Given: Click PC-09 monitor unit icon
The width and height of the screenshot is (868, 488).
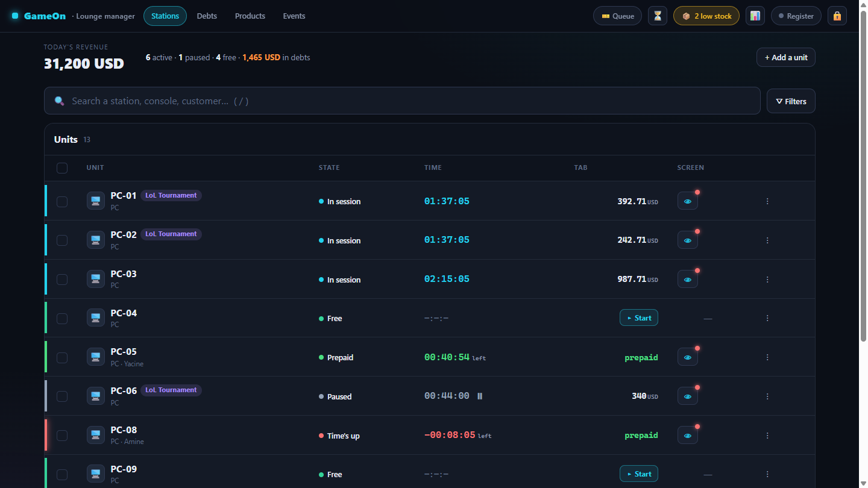Looking at the screenshot, I should tap(95, 474).
